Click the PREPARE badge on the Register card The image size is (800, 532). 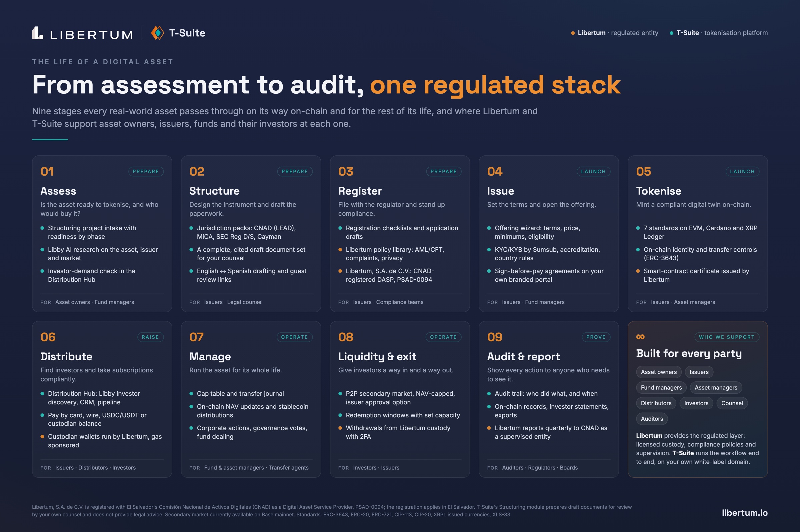444,171
